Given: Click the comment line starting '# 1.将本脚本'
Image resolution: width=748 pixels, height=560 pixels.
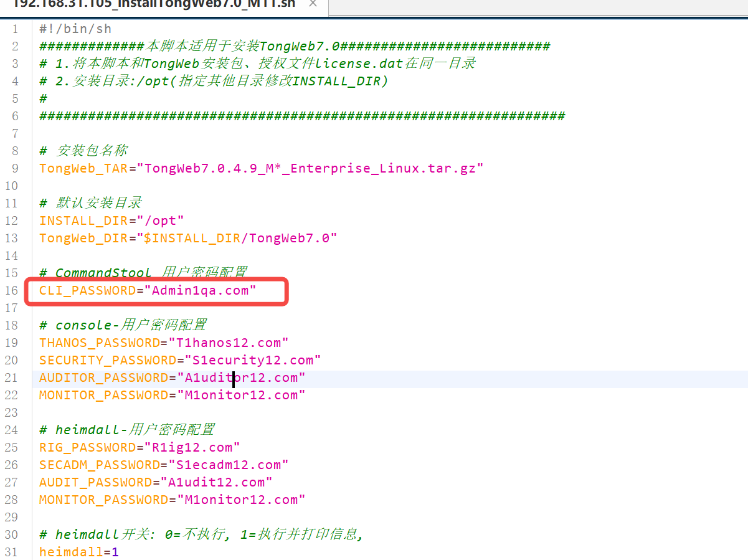Looking at the screenshot, I should tap(258, 64).
